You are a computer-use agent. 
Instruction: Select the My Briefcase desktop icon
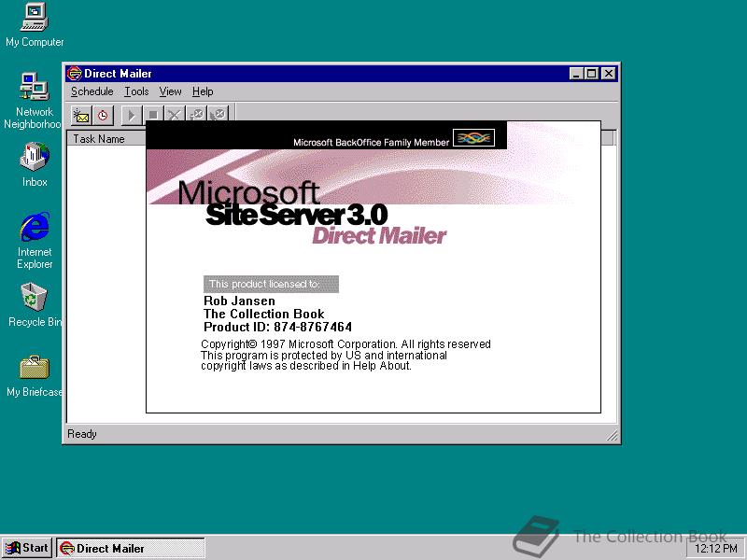point(35,376)
